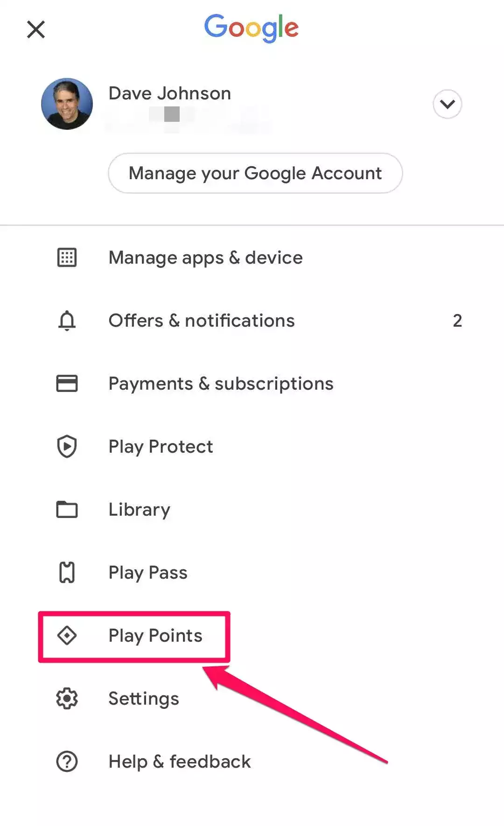Tap the Offers & notifications bell icon
The width and height of the screenshot is (504, 826).
(67, 321)
